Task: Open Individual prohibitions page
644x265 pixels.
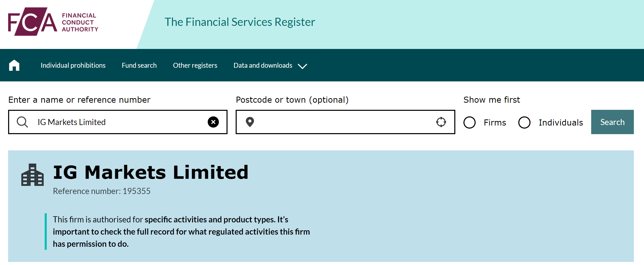Action: (x=73, y=65)
